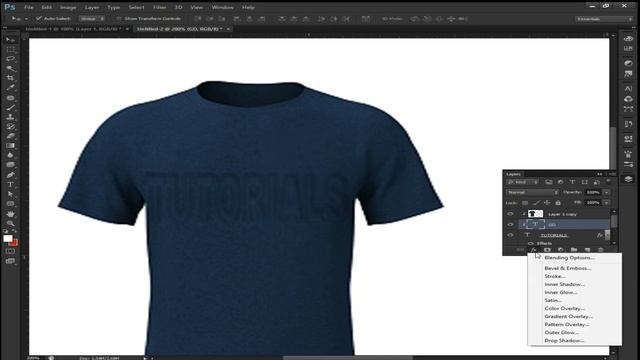640x360 pixels.
Task: Toggle lock transparent pixels
Action: (x=525, y=203)
